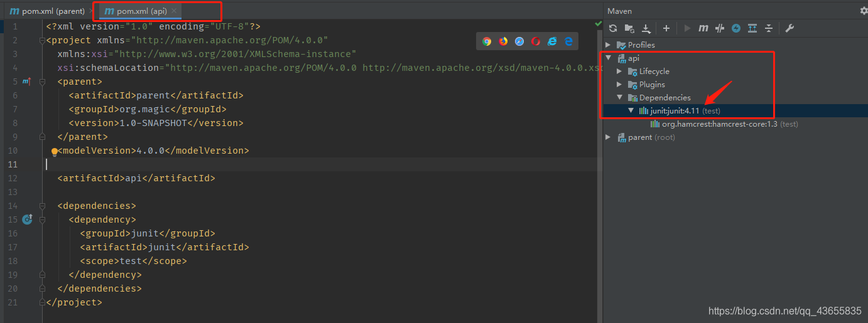Click line number 13 in gutter
This screenshot has width=868, height=323.
(13, 192)
